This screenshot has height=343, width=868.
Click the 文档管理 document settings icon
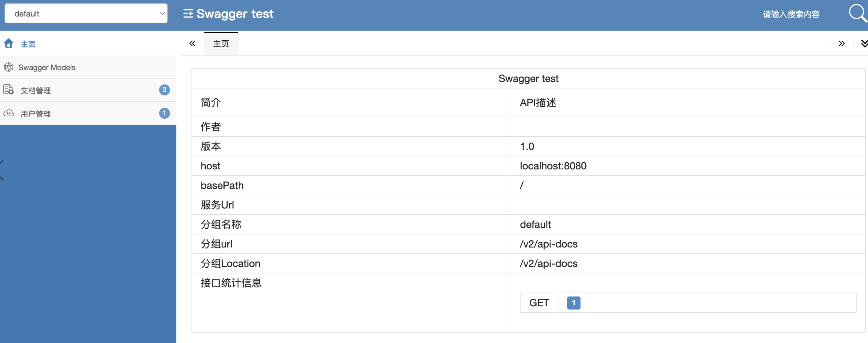pyautogui.click(x=9, y=90)
